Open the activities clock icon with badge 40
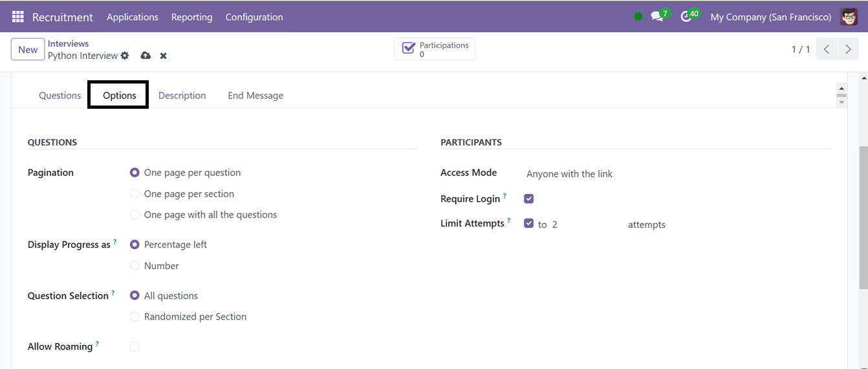Image resolution: width=868 pixels, height=369 pixels. [686, 17]
